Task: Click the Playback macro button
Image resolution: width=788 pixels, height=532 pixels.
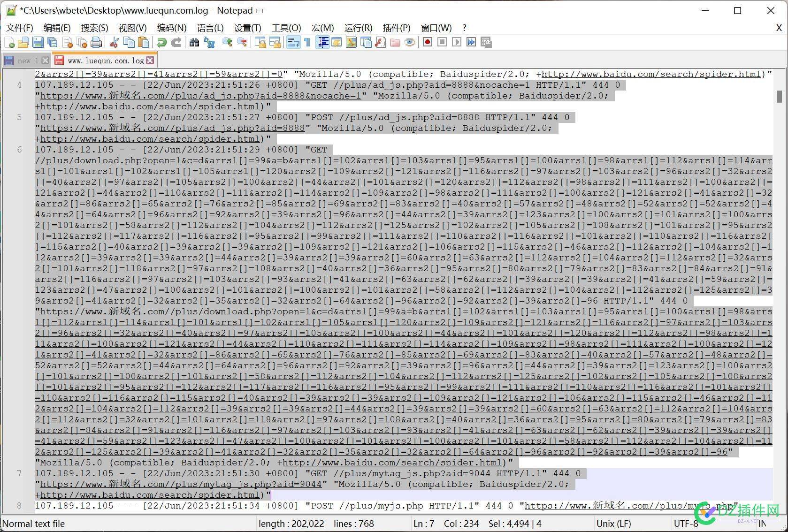Action: coord(456,43)
